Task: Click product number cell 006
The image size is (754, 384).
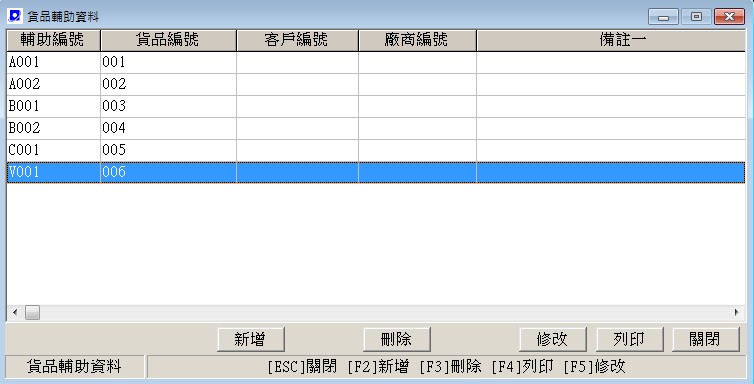Action: point(168,173)
